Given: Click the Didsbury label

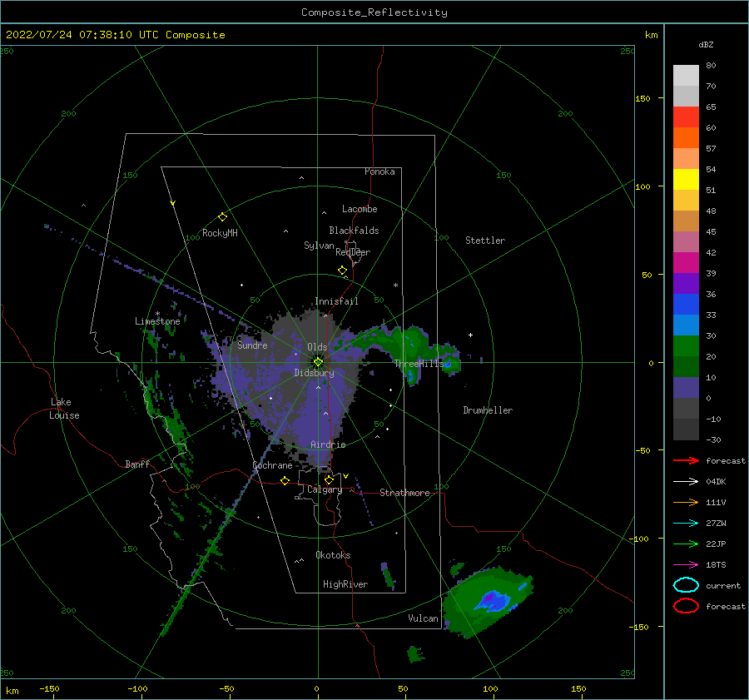Looking at the screenshot, I should pyautogui.click(x=315, y=373).
